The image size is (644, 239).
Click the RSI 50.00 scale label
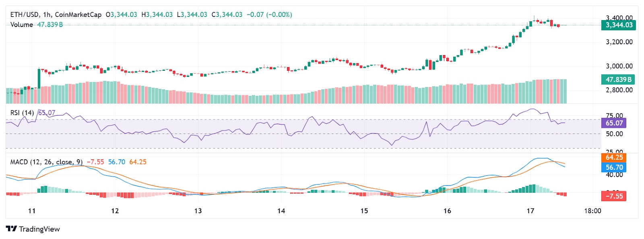[x=614, y=134]
